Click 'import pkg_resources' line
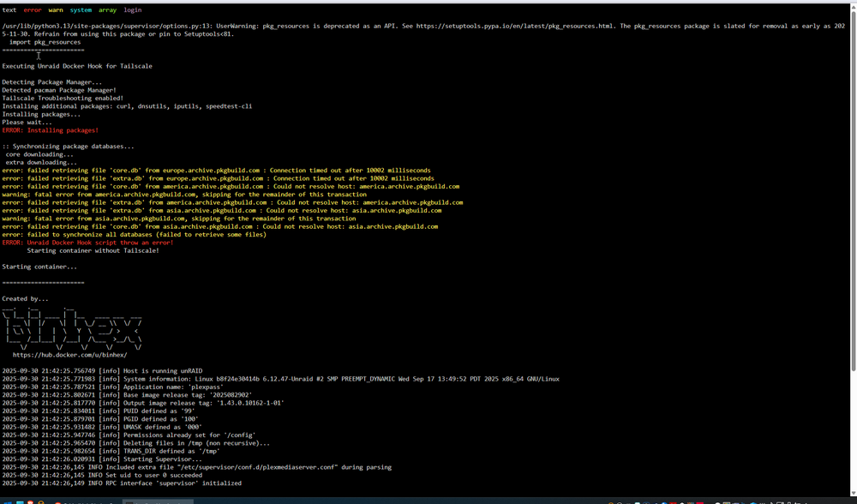857x504 pixels. (x=45, y=42)
